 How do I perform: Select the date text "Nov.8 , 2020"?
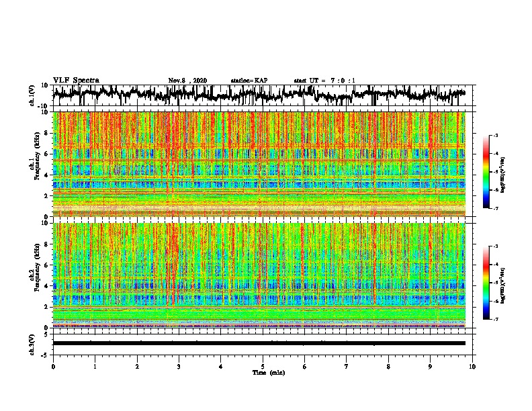(x=187, y=81)
